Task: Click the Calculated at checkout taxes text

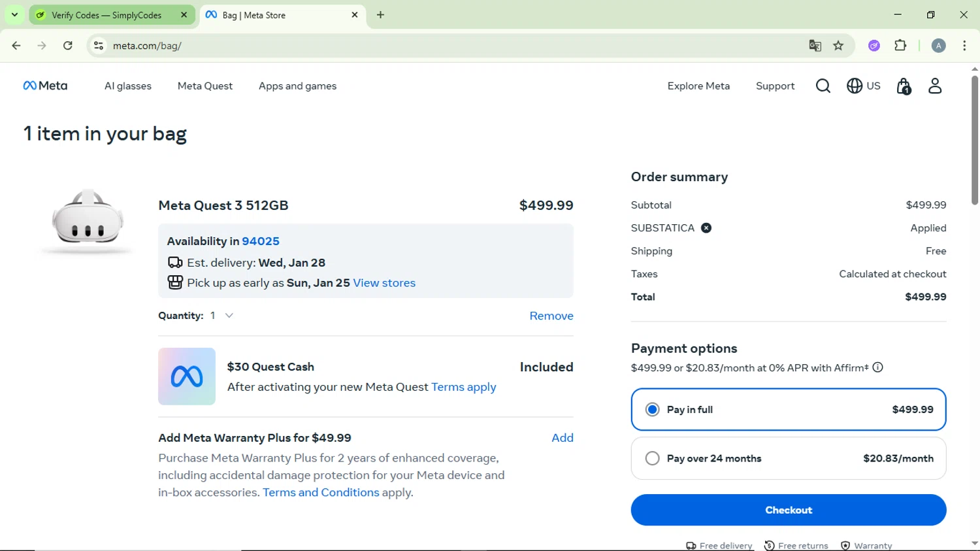Action: click(892, 274)
